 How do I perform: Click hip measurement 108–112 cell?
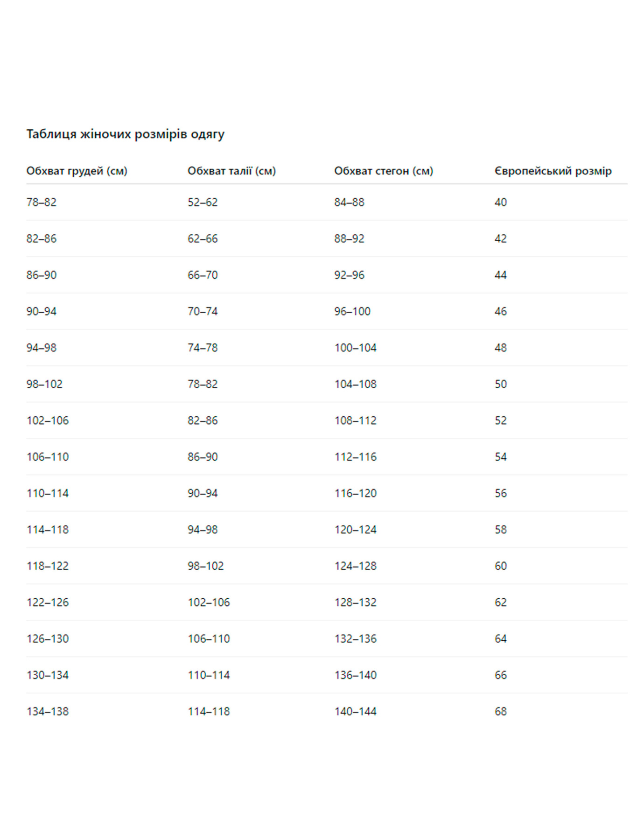pos(355,420)
